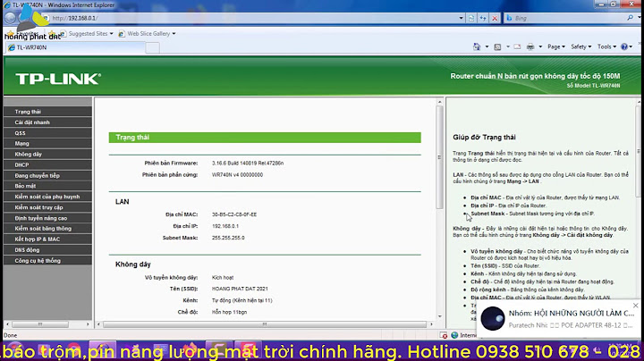The width and height of the screenshot is (644, 361).
Task: Click scroll-up arrow of main pane
Action: pos(439,102)
